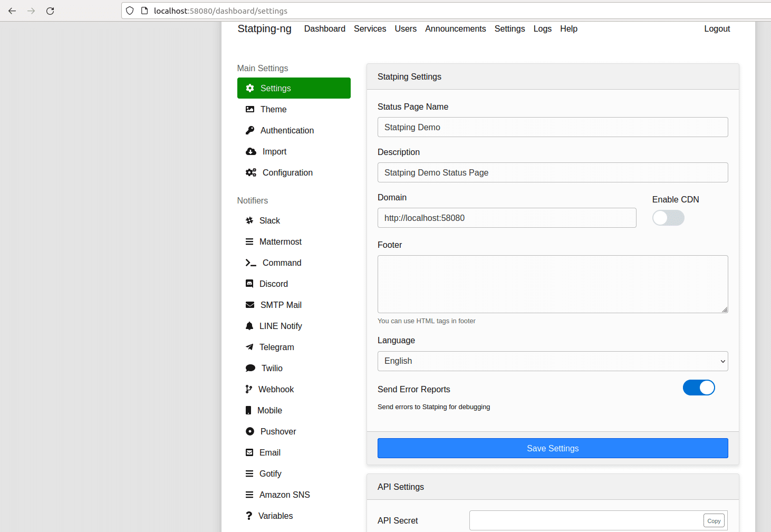Open the Theme settings tab
This screenshot has width=771, height=532.
coord(273,109)
